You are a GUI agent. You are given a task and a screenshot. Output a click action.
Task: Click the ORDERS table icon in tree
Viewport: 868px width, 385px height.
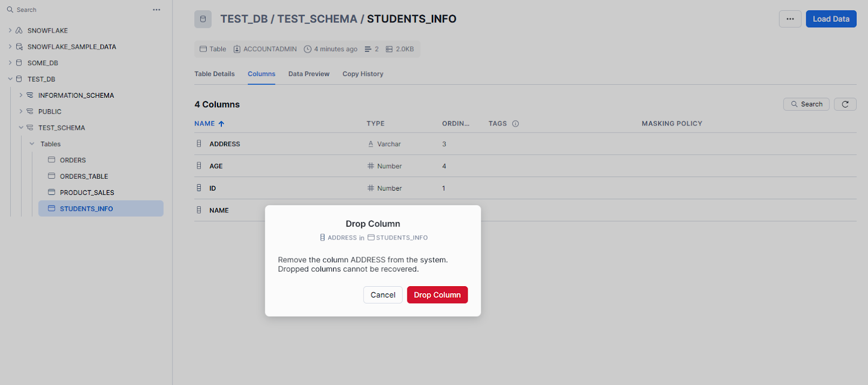click(x=52, y=160)
